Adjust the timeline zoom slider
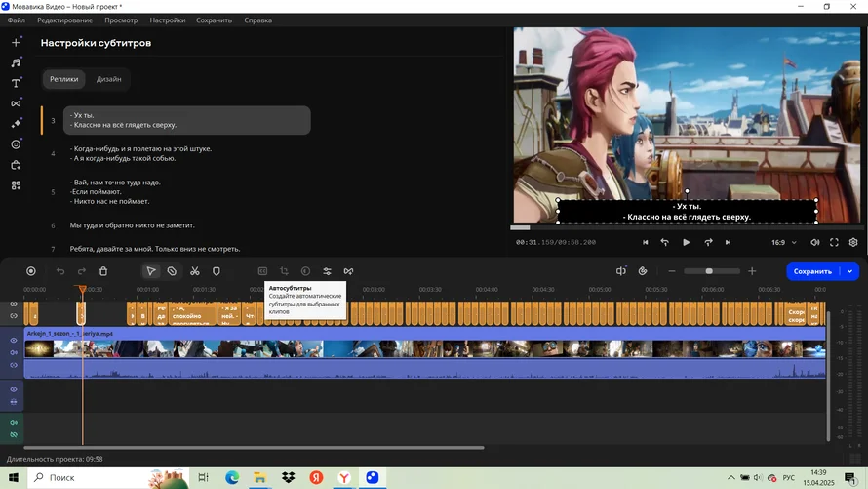The height and width of the screenshot is (489, 868). coord(711,271)
